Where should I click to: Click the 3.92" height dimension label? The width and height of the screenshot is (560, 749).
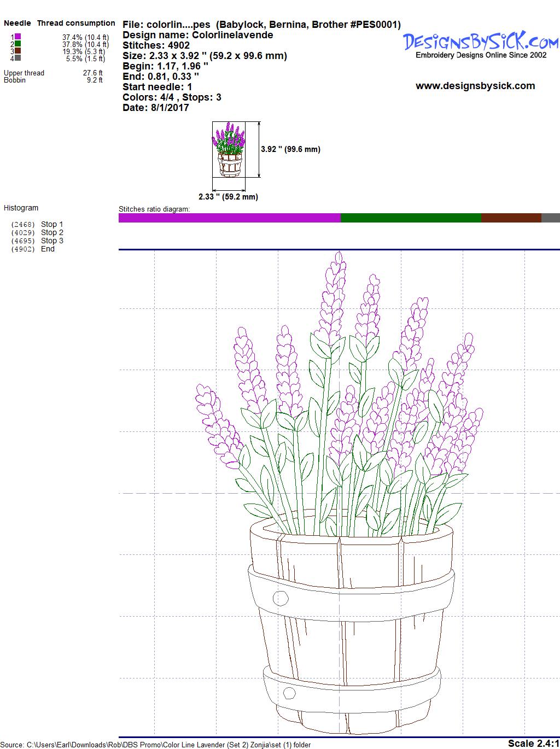coord(290,149)
